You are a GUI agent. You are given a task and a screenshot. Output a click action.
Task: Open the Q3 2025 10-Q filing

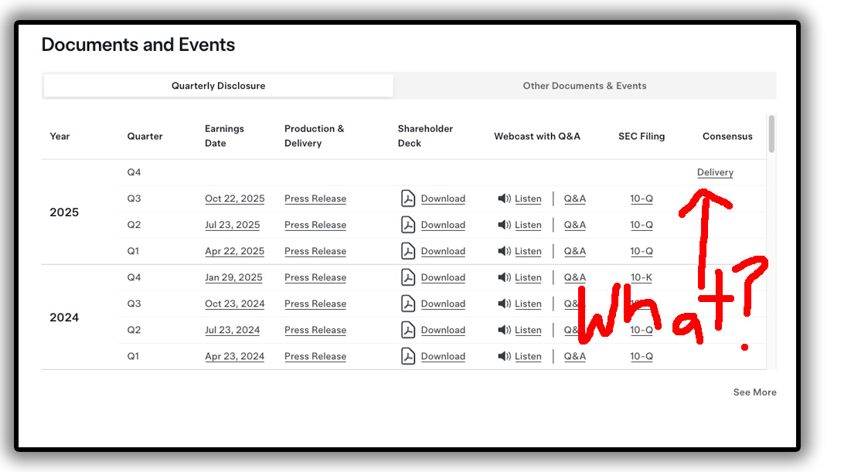tap(641, 199)
